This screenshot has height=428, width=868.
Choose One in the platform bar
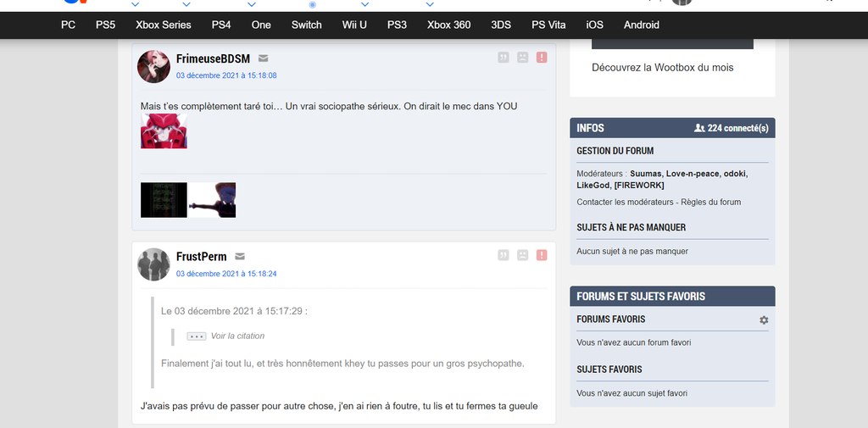coord(261,25)
